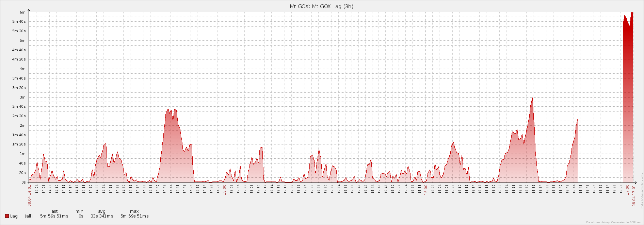Click the "40s" y-axis label

tap(22, 163)
